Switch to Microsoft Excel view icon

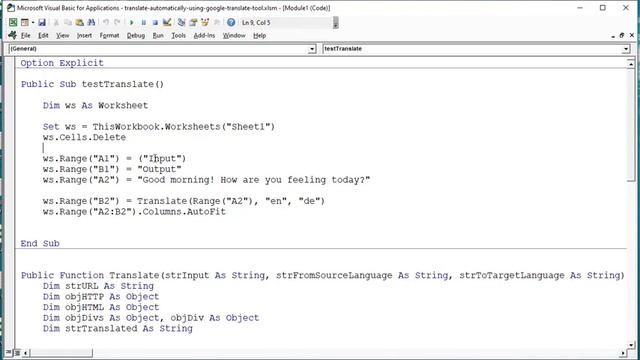13,22
